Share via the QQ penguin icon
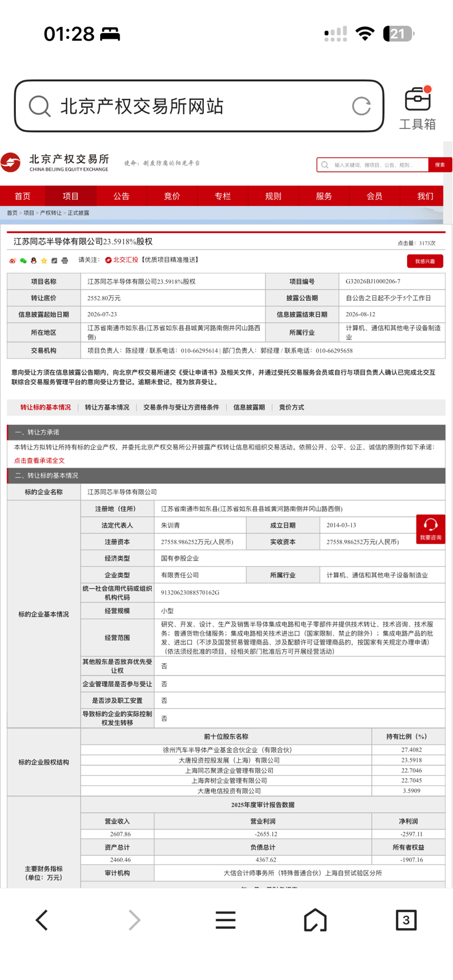Image resolution: width=453 pixels, height=980 pixels. [x=34, y=260]
